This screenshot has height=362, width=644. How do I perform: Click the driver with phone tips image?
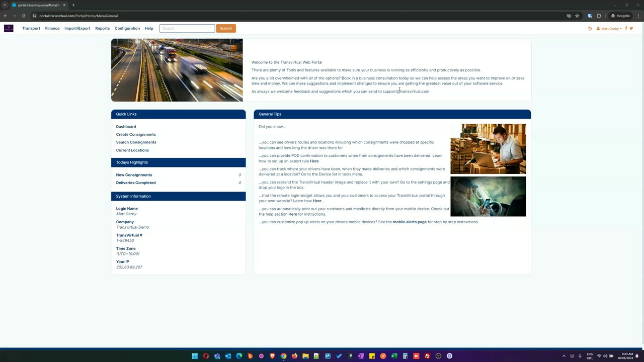pyautogui.click(x=488, y=197)
